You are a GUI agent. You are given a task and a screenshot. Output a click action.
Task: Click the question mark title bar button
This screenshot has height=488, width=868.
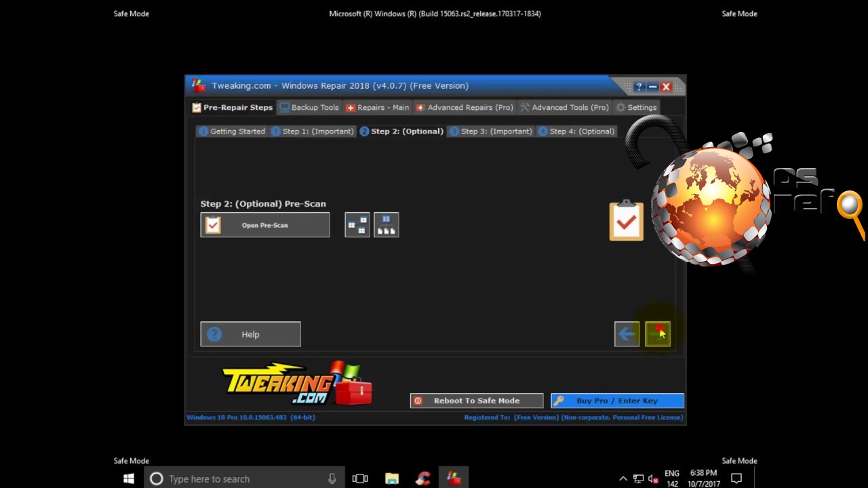point(638,87)
